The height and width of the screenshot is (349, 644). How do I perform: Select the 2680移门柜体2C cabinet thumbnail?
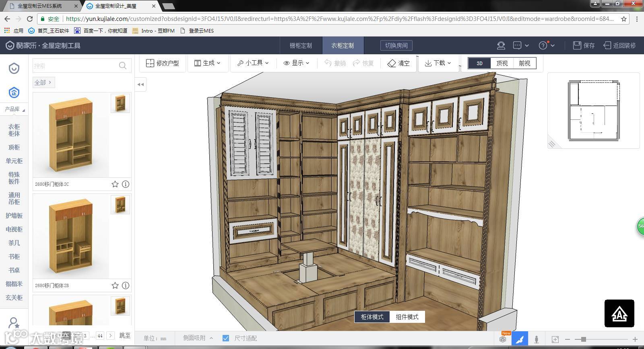point(71,135)
